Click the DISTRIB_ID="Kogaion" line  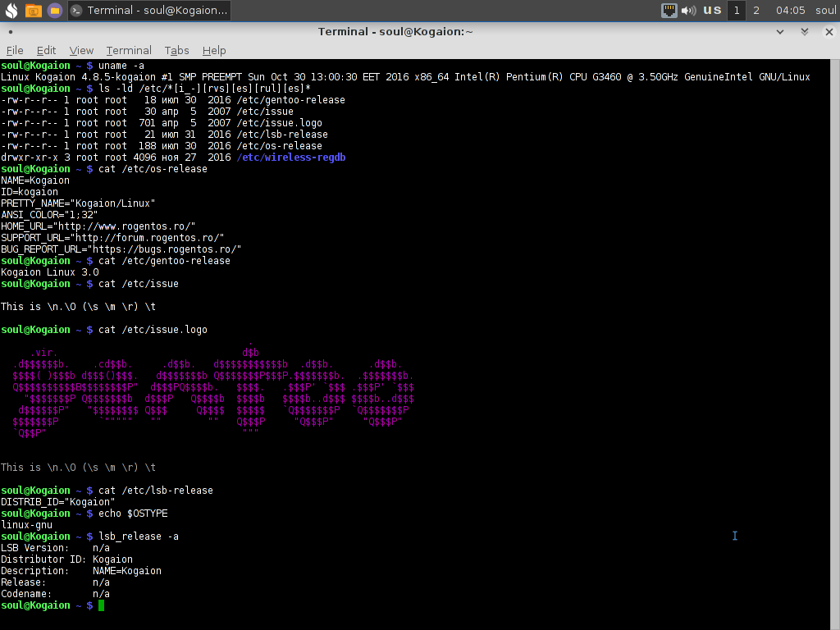click(58, 502)
